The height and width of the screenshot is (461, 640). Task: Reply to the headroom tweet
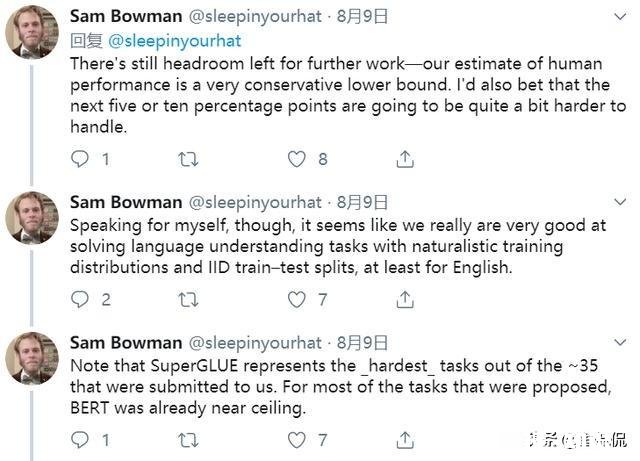[82, 159]
